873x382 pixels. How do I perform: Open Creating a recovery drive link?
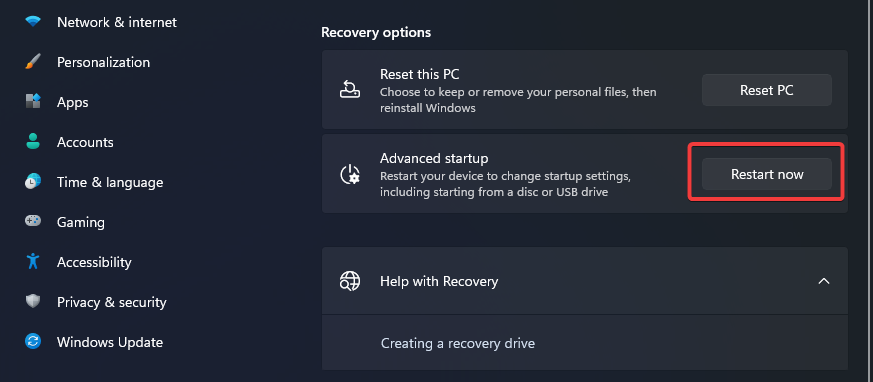tap(458, 343)
